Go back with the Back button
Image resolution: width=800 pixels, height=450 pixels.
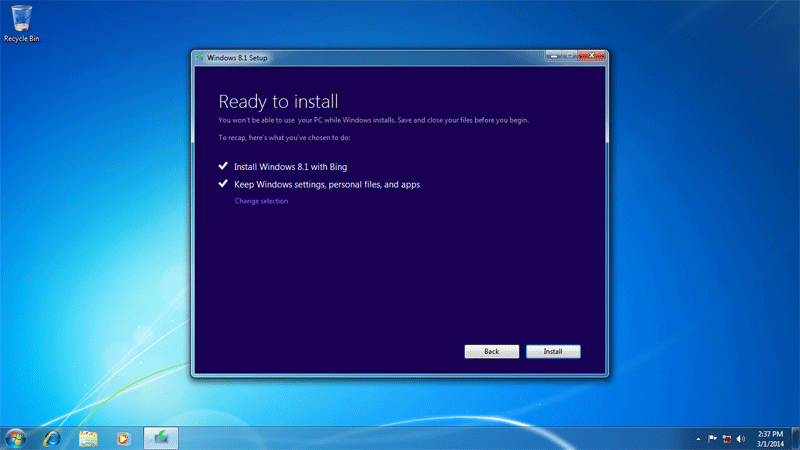491,352
